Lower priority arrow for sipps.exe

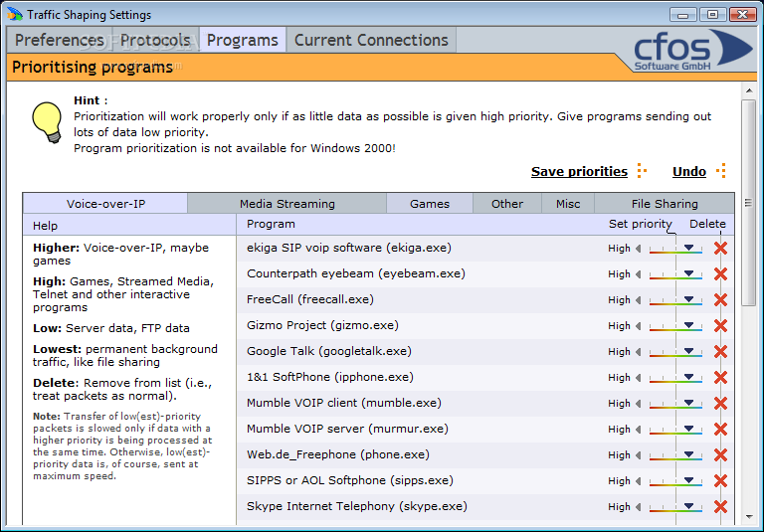coord(638,481)
